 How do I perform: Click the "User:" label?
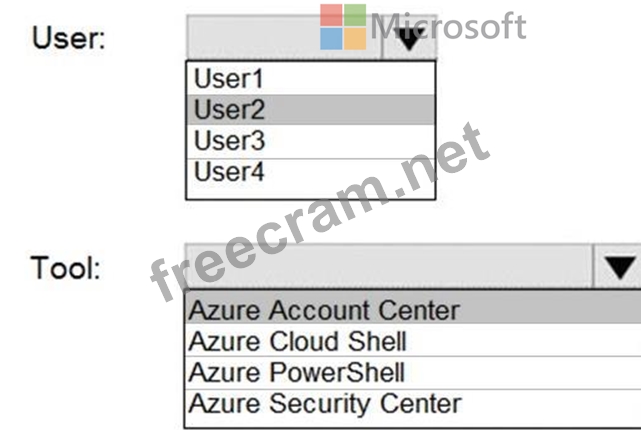point(69,38)
